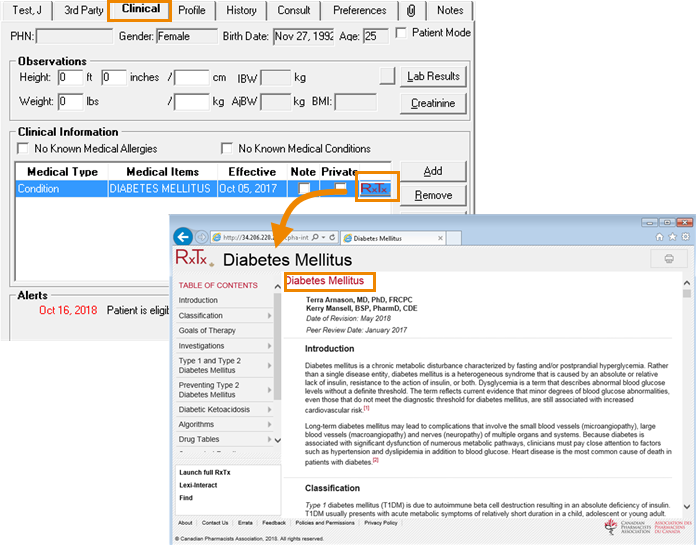696x547 pixels.
Task: Click Policies and Permissions footer link
Action: click(325, 523)
